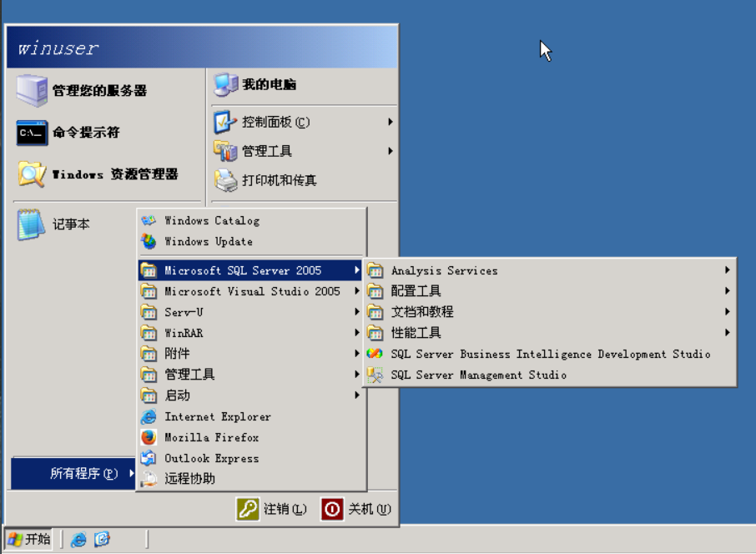756x554 pixels.
Task: Click the Outlook Express quick launch taskbar icon
Action: click(102, 539)
